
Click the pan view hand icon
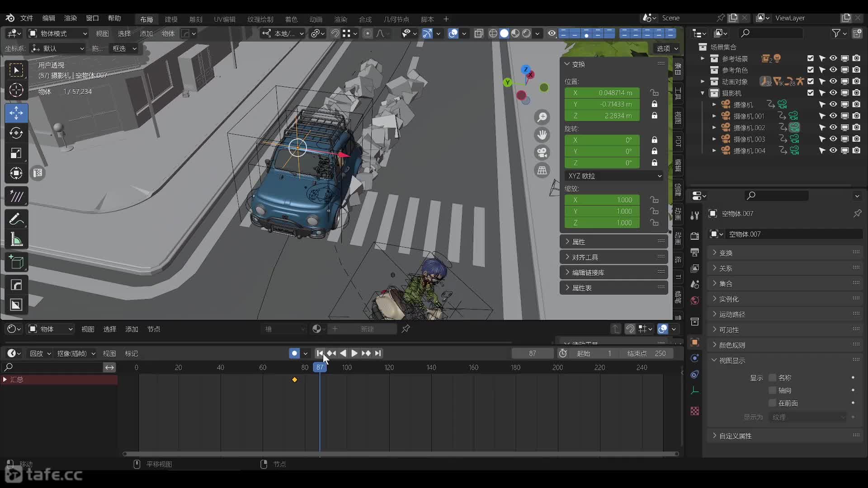tap(542, 135)
